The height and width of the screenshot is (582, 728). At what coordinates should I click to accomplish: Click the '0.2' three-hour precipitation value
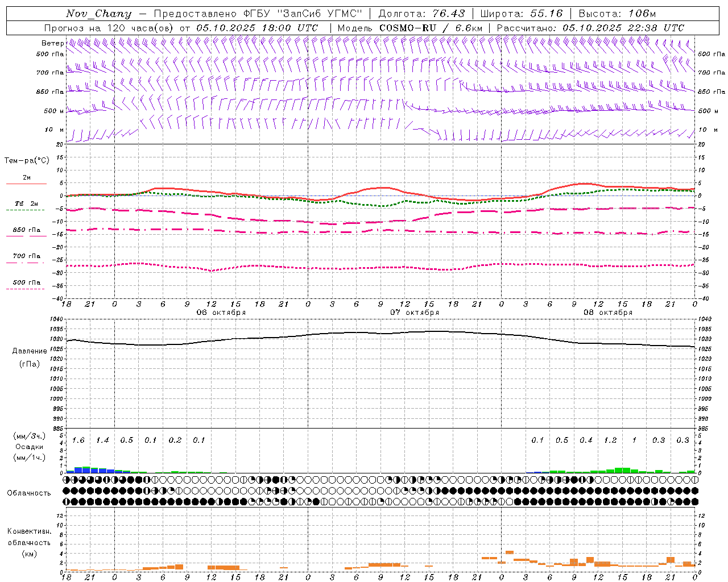(x=175, y=440)
